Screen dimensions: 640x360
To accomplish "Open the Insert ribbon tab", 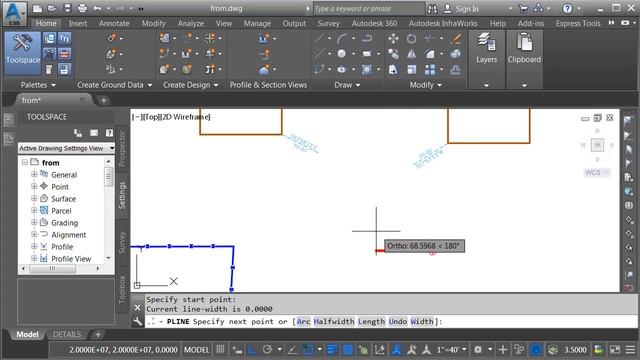I will pos(78,23).
